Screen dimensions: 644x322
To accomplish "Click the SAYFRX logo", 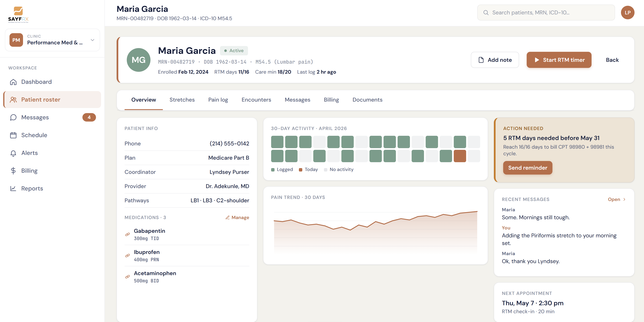I will 18,15.
